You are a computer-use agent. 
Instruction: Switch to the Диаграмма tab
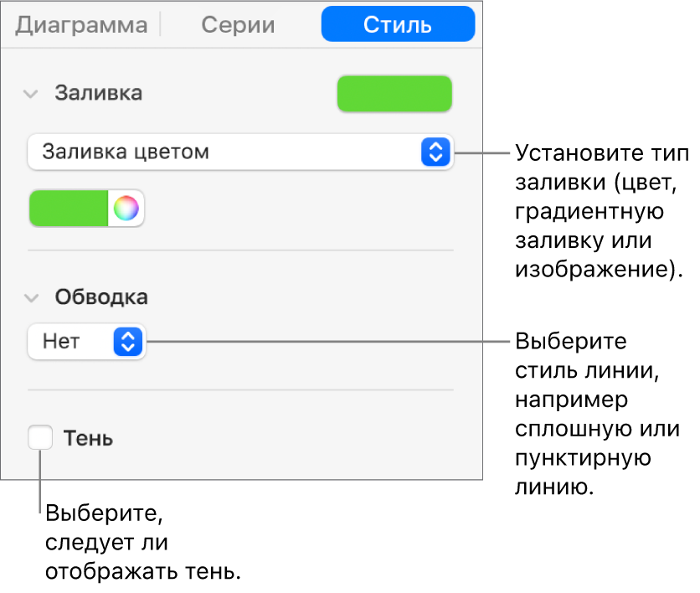(81, 24)
